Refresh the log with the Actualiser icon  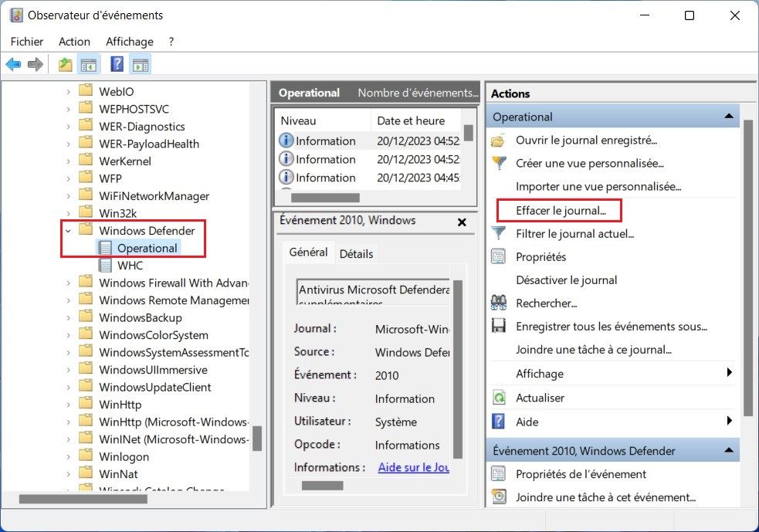pos(500,397)
